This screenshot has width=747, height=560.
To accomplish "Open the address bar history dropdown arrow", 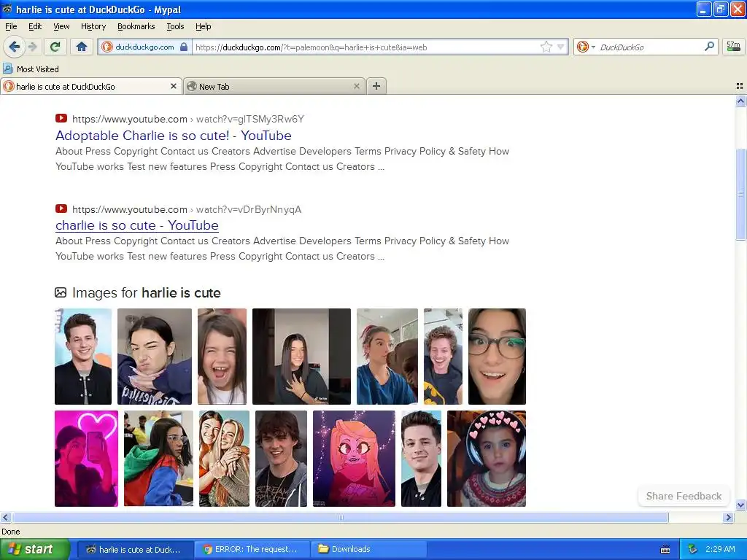I will (x=561, y=47).
